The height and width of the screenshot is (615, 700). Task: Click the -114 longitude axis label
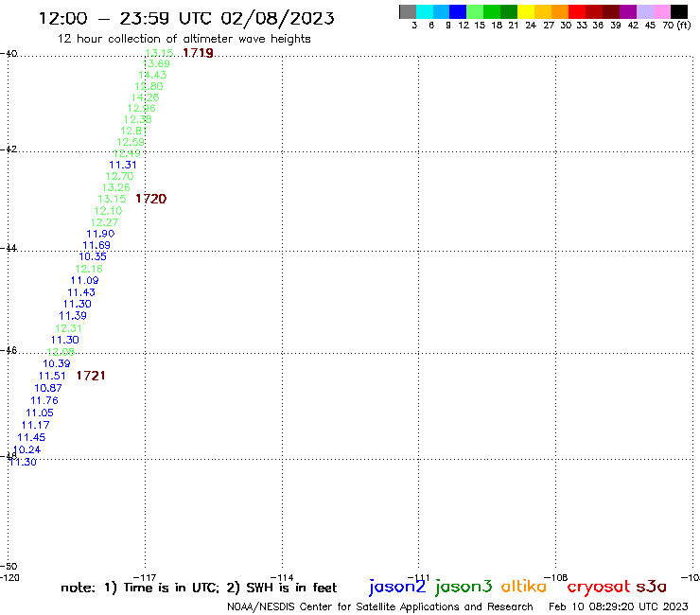[x=282, y=577]
